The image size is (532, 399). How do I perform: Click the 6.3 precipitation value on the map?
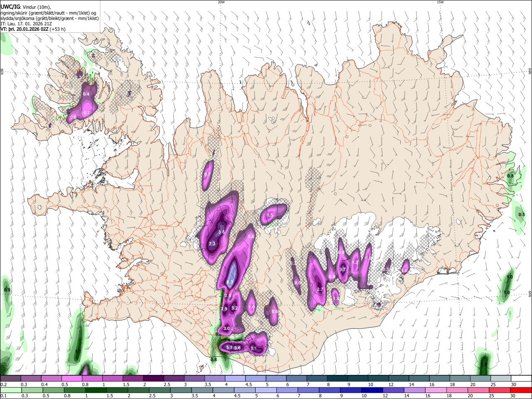[x=230, y=282]
